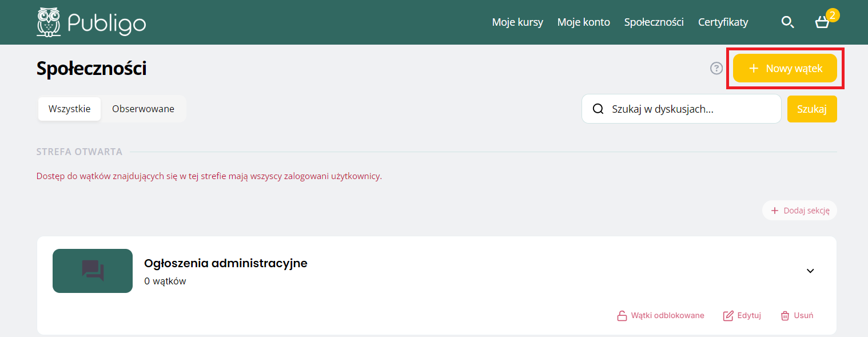Open Moje kursy menu item
868x337 pixels.
tap(517, 22)
